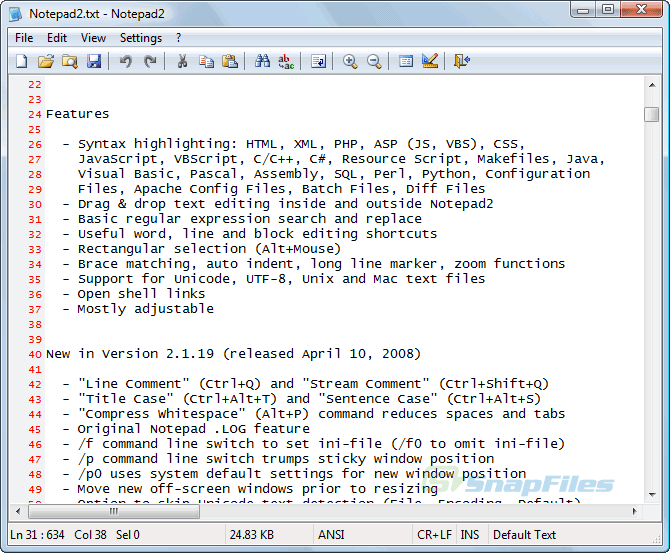Click the 'Drag & drop text editing' line
The image size is (670, 553).
coord(285,204)
